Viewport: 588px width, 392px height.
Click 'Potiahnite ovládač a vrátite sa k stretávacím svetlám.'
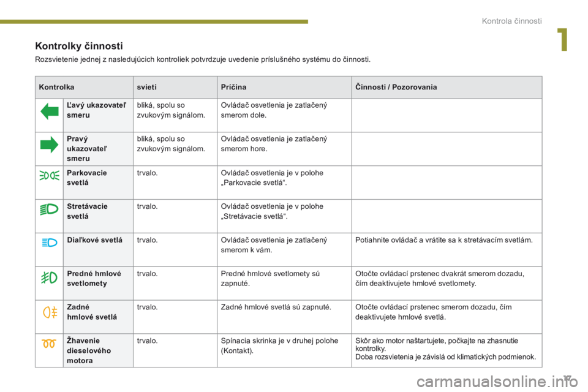[x=444, y=240]
